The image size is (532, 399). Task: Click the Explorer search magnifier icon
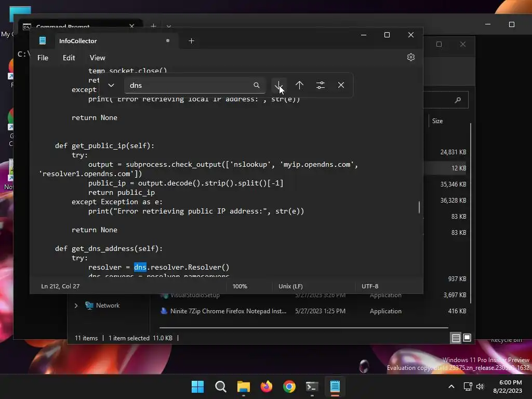pos(458,100)
